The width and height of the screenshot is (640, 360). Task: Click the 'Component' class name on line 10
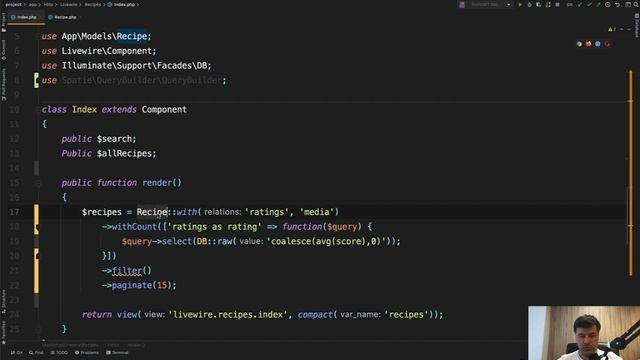(164, 109)
